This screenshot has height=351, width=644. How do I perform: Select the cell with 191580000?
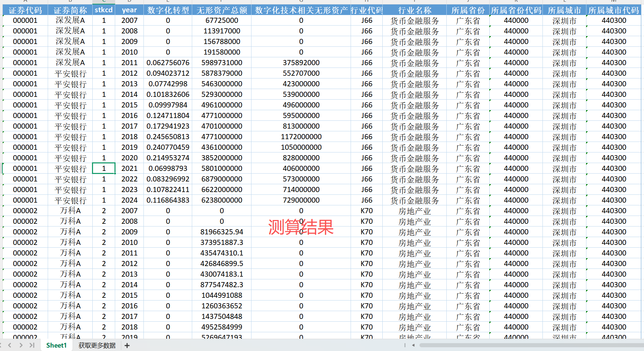tap(222, 52)
